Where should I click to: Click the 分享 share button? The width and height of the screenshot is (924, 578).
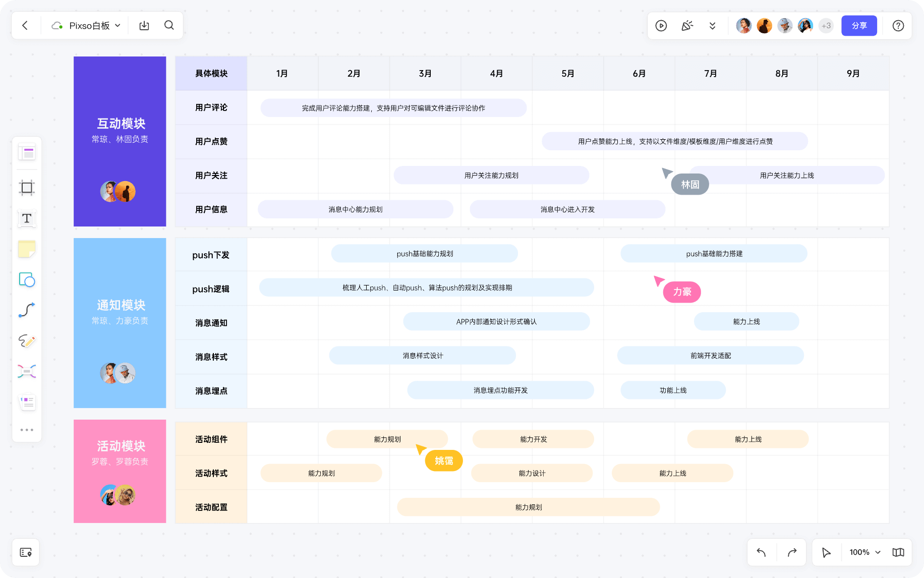pos(859,25)
